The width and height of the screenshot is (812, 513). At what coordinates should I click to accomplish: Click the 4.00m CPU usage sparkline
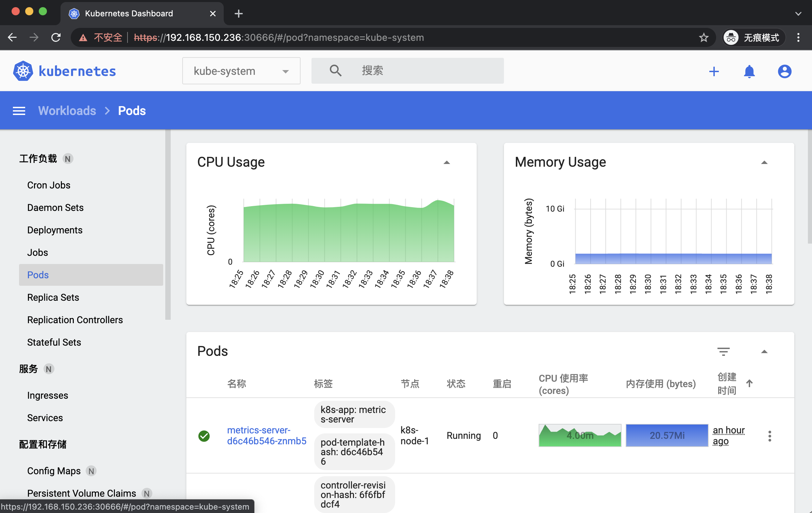point(580,435)
